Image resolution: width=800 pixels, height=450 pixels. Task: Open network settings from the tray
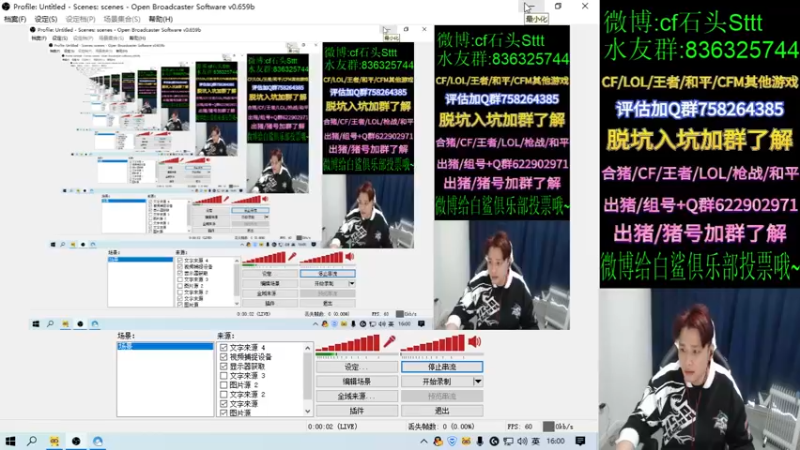(508, 441)
